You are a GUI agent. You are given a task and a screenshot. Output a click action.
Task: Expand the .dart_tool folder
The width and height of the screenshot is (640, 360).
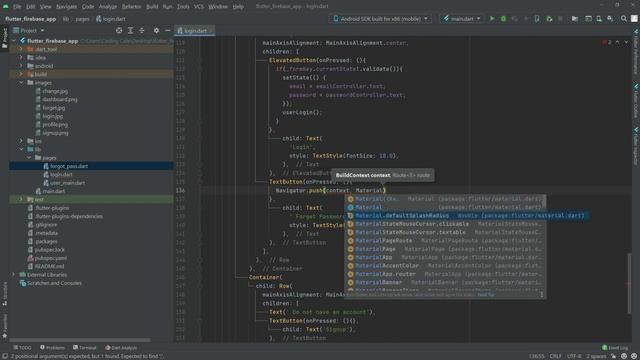[x=21, y=49]
